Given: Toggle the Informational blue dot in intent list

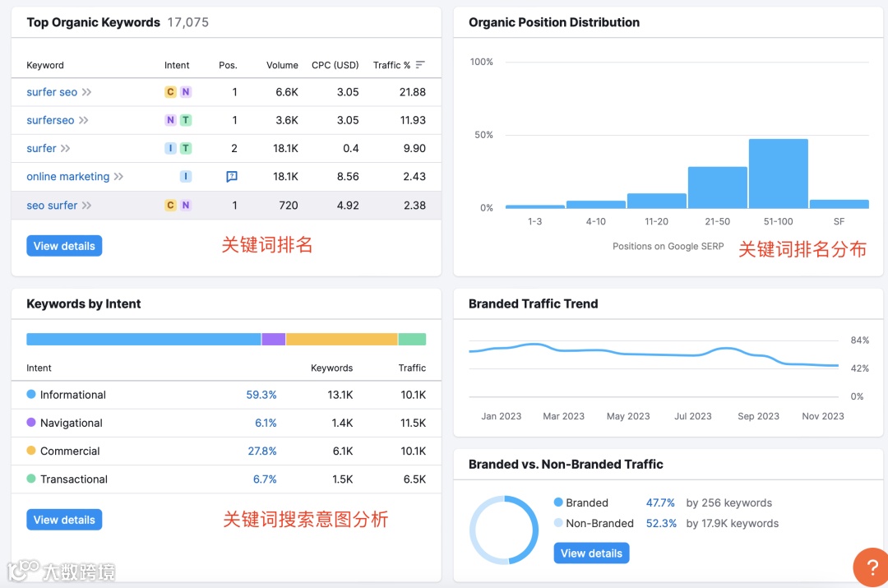Looking at the screenshot, I should (x=31, y=395).
